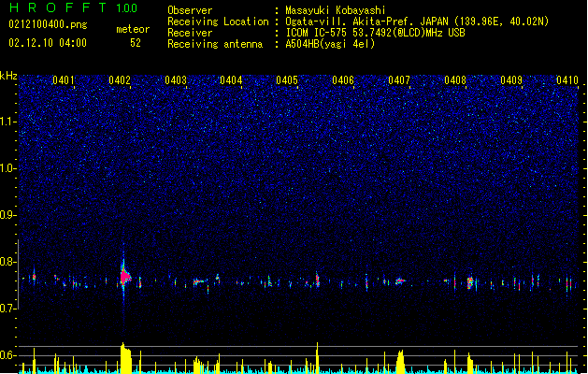Click the 0404 time marker
Viewport: 588px width, 374px height.
coord(231,79)
